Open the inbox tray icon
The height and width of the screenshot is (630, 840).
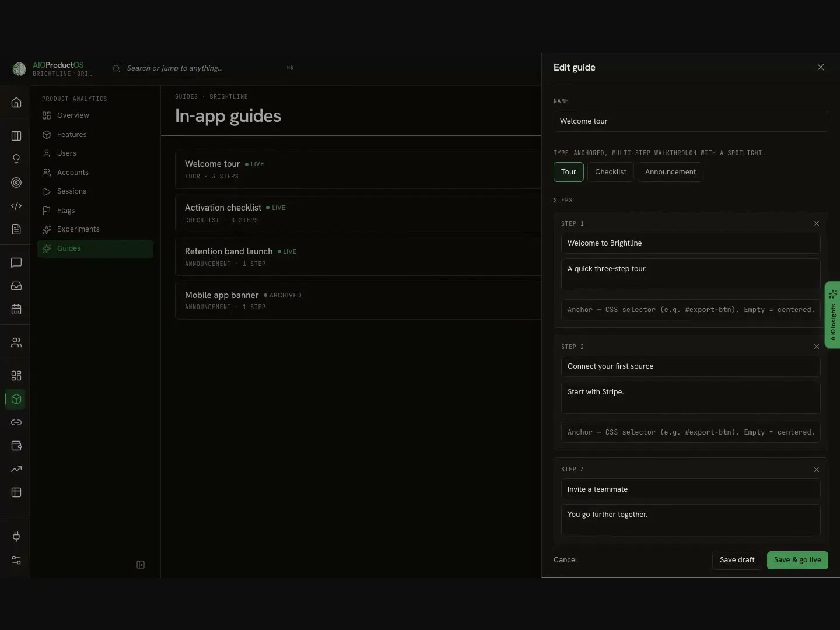pos(16,286)
